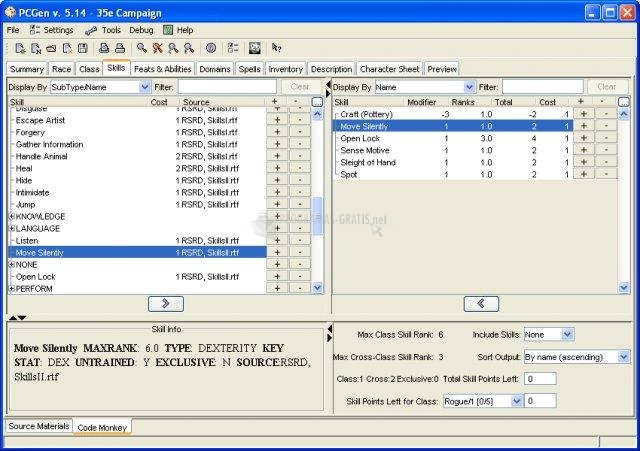Screen dimensions: 640x451
Task: Select Sleight of Hand in the right table
Action: click(453, 162)
